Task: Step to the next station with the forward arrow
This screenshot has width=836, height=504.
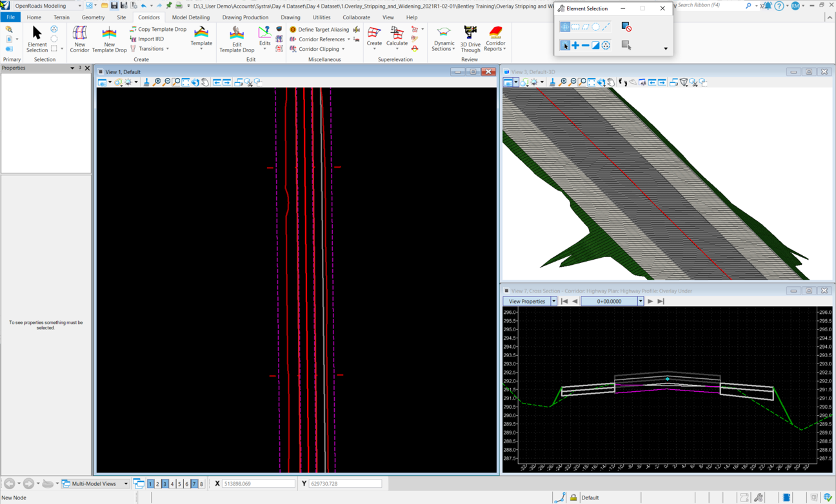Action: point(650,300)
